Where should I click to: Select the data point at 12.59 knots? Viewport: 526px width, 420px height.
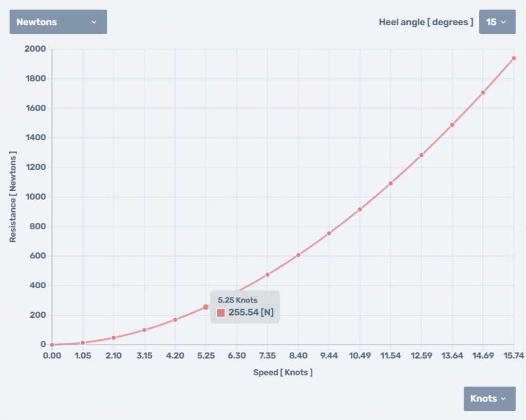pyautogui.click(x=421, y=155)
